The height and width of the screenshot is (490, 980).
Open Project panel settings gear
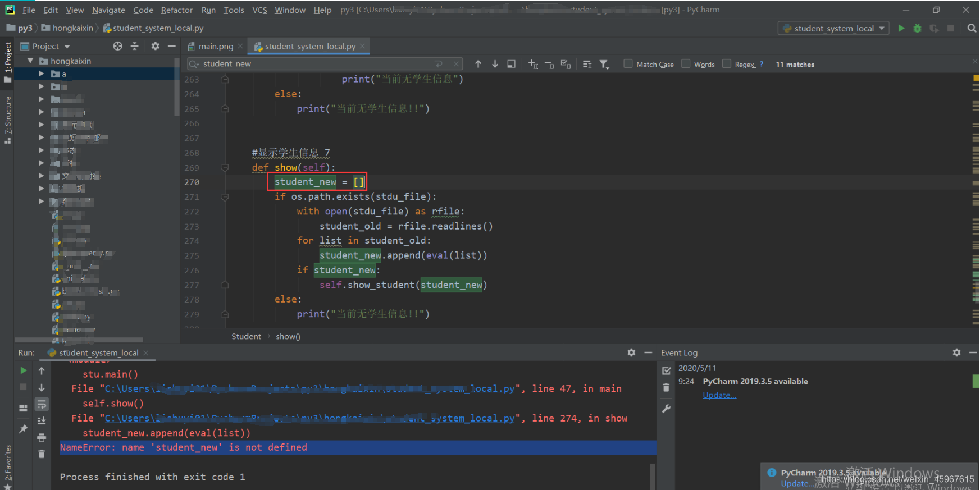[156, 46]
